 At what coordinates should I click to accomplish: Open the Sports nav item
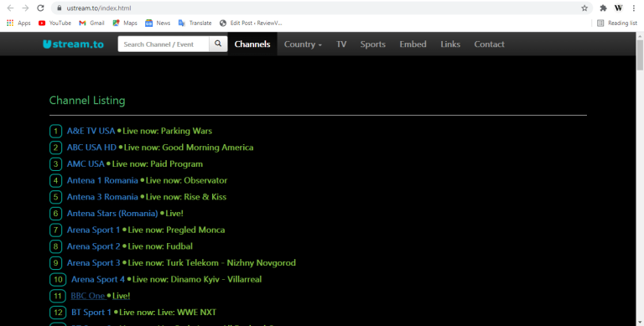(373, 44)
